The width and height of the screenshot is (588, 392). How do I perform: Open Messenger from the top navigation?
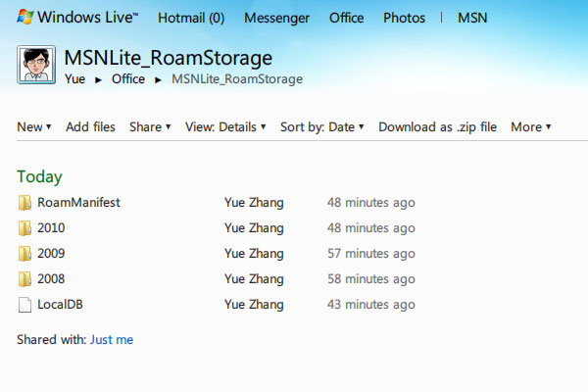point(276,18)
